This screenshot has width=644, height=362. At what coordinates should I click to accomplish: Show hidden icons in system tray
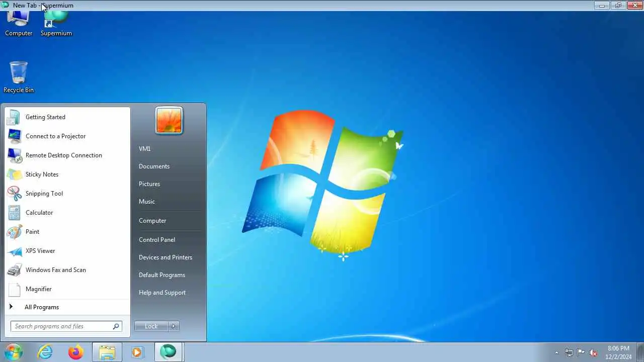[x=556, y=352]
